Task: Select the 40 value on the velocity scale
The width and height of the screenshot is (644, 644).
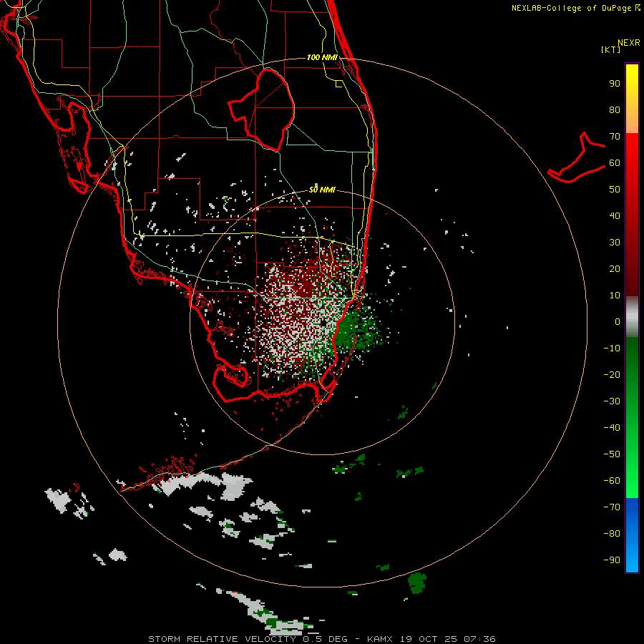Action: 615,215
